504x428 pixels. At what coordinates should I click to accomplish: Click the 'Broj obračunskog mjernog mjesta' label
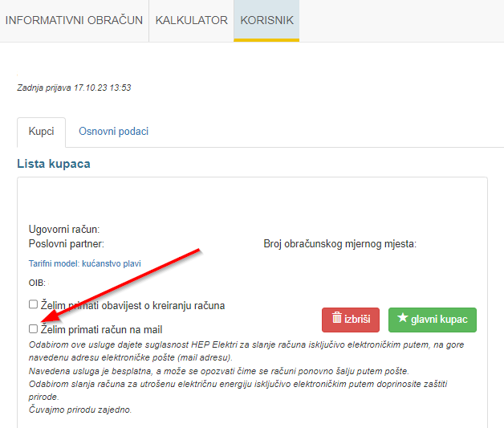pos(340,243)
